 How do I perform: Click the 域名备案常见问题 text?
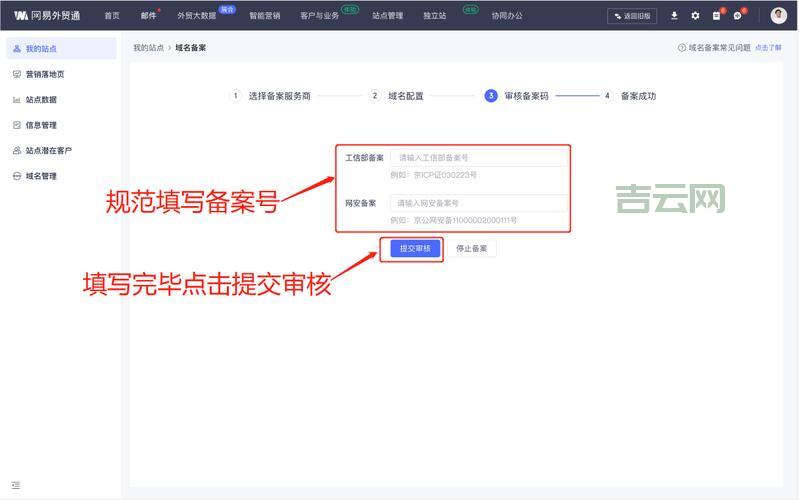(x=720, y=47)
